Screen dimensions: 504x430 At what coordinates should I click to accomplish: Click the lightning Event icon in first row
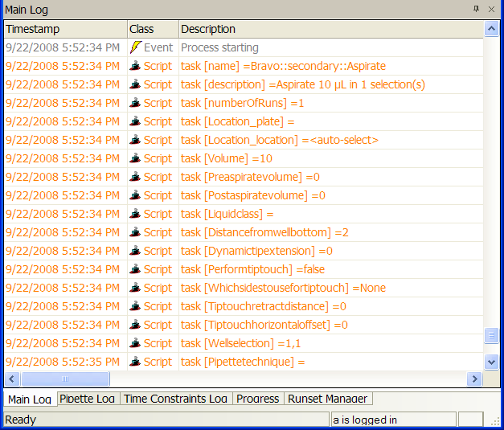point(135,47)
